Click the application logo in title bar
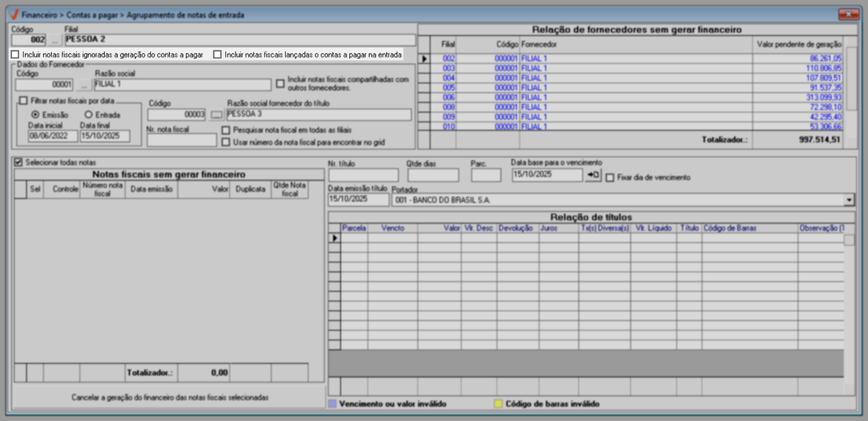Viewport: 868px width, 421px height. pos(14,15)
